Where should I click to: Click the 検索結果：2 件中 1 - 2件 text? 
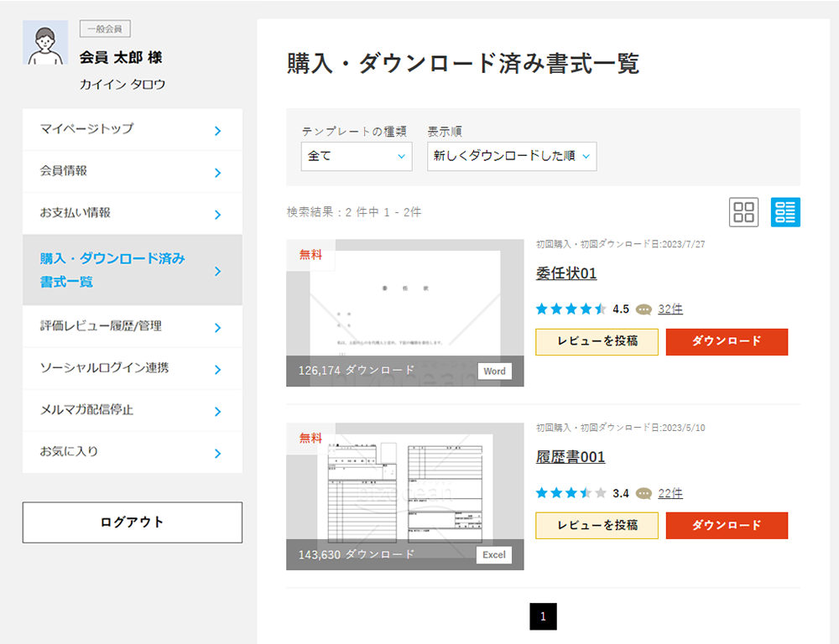(x=354, y=212)
